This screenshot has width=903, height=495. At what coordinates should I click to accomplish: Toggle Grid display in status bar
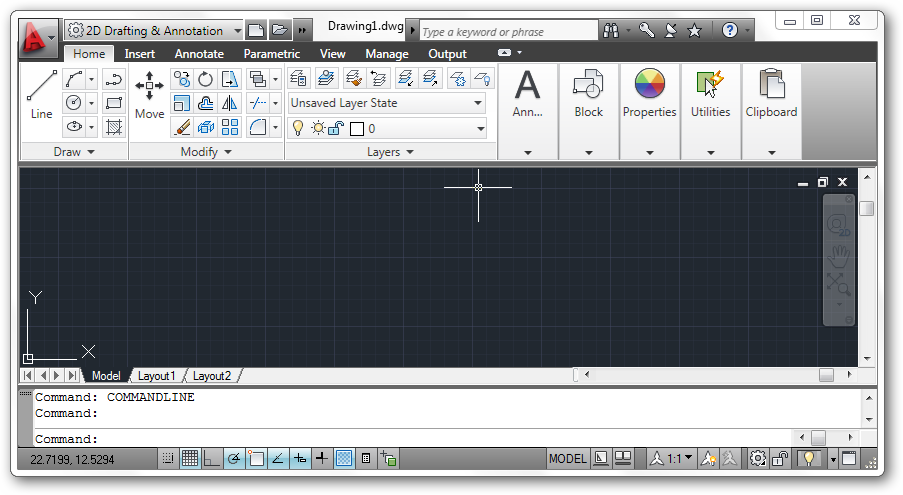point(189,459)
